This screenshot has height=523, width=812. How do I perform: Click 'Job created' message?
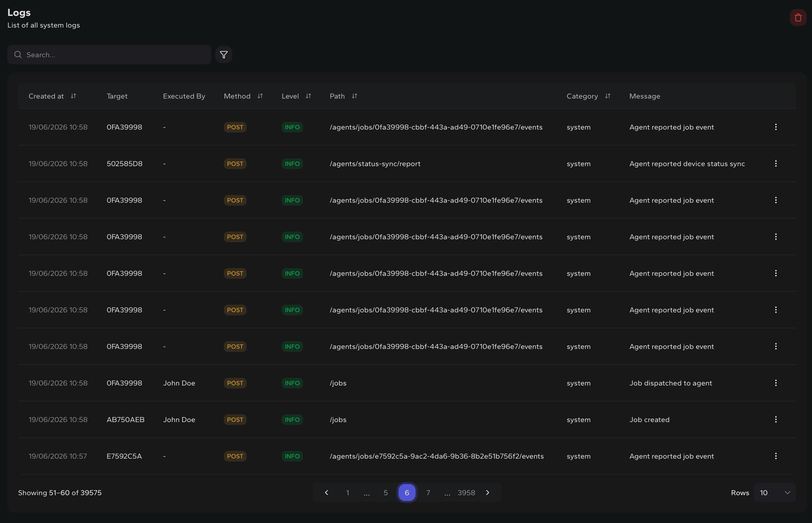(649, 420)
